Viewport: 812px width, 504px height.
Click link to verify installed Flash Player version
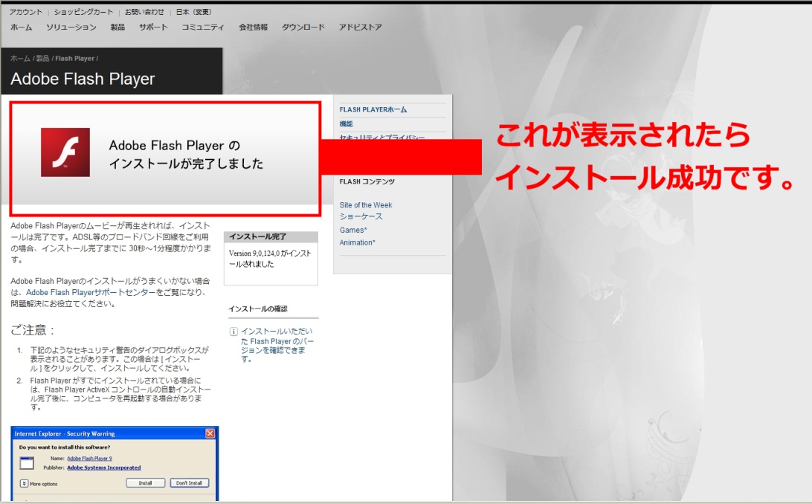click(x=277, y=345)
